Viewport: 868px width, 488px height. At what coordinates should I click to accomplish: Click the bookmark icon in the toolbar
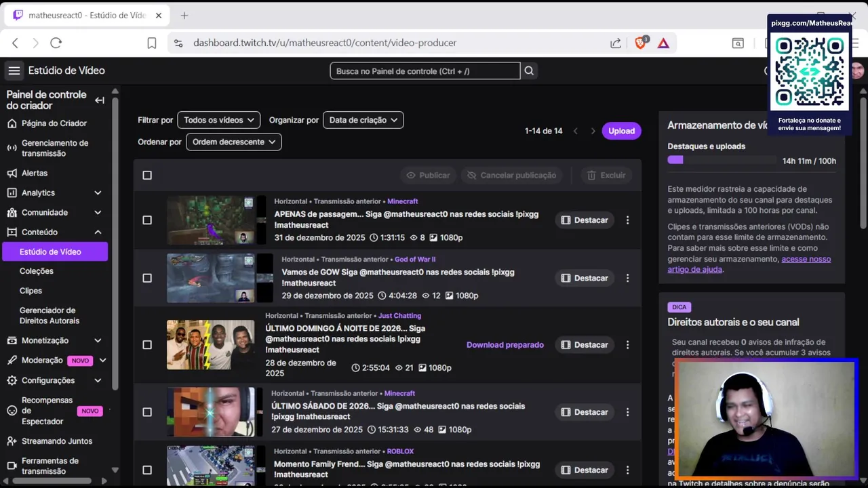(152, 43)
